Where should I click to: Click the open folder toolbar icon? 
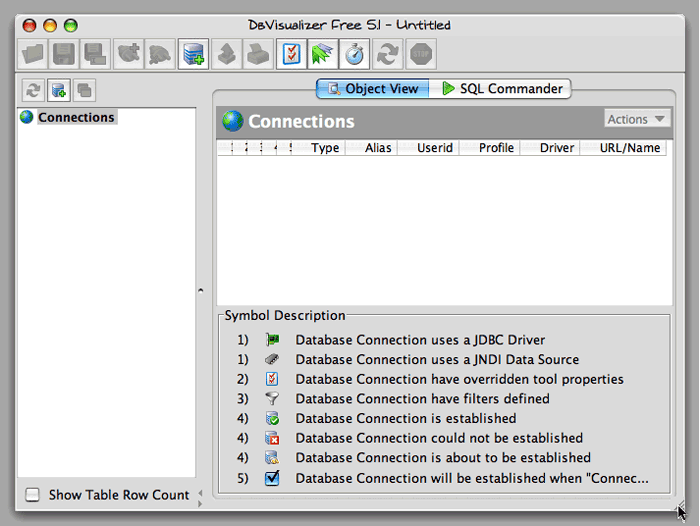(x=33, y=54)
